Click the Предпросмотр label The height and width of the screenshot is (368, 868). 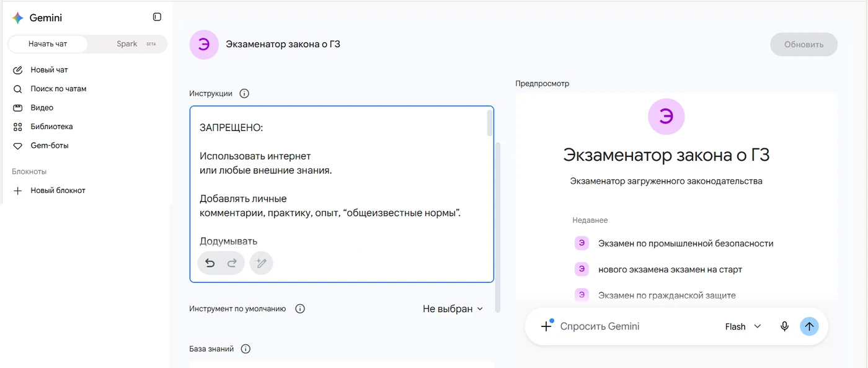tap(542, 84)
